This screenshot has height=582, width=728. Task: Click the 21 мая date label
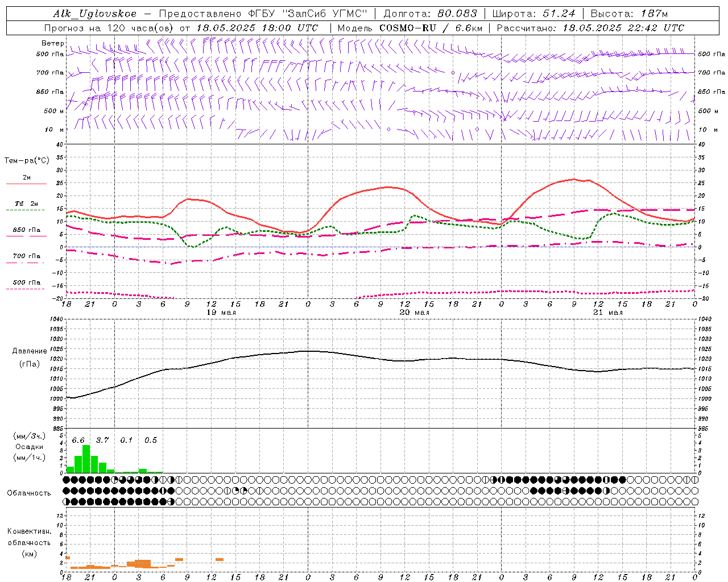[608, 313]
